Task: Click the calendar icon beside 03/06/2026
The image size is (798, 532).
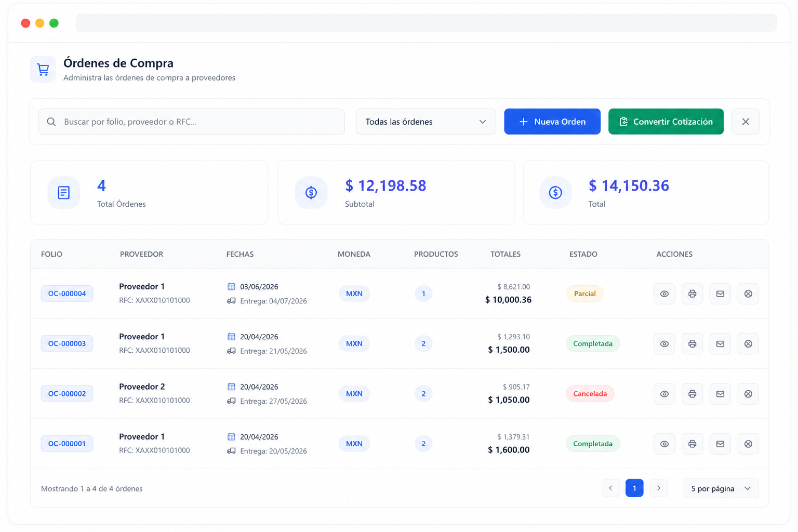Action: (x=232, y=286)
